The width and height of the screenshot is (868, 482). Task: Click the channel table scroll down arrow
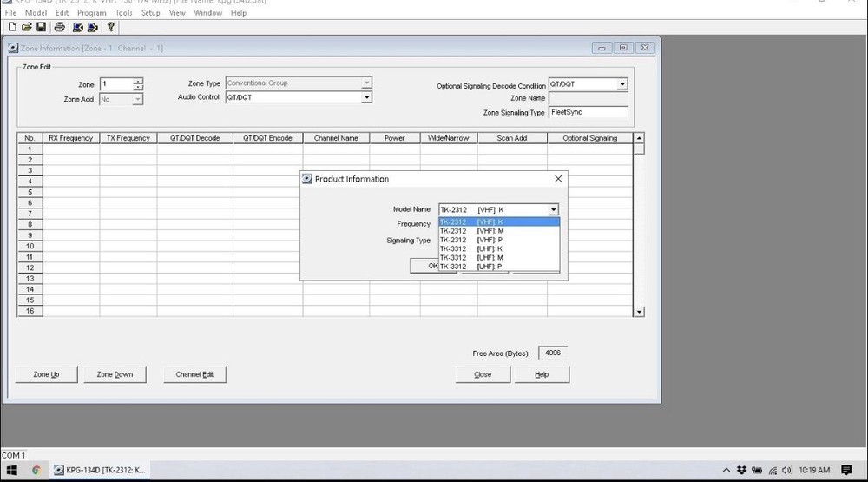tap(639, 312)
